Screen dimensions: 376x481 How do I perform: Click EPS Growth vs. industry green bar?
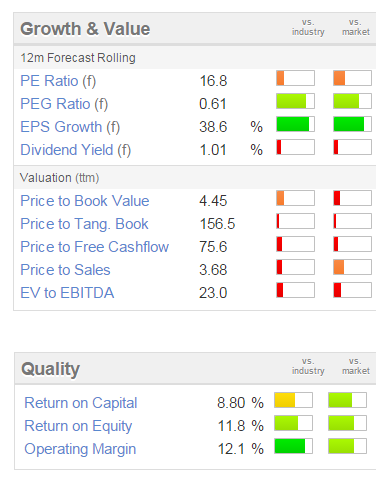tap(295, 124)
